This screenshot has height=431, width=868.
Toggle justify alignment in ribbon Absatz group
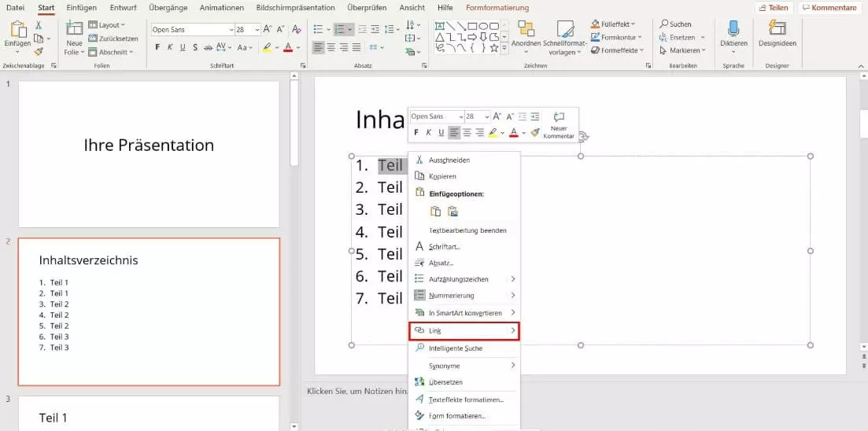click(356, 47)
